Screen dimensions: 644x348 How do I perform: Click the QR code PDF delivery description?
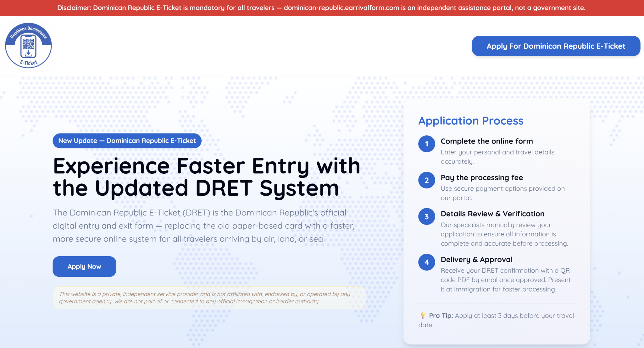(505, 280)
